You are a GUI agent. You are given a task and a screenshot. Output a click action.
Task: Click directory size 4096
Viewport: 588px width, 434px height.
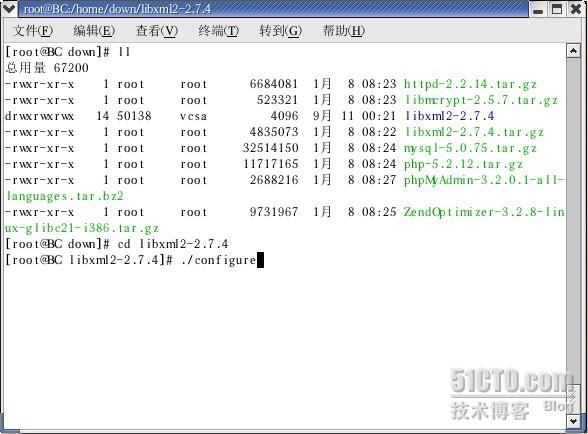click(284, 116)
